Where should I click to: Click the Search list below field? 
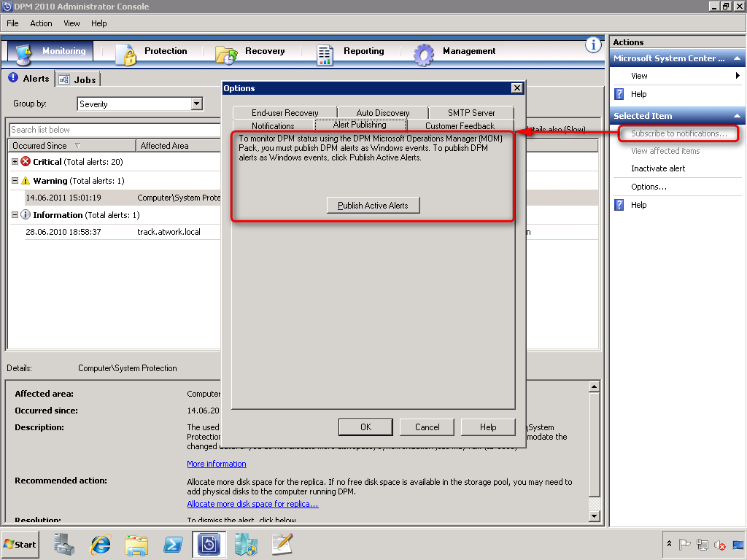(x=115, y=130)
